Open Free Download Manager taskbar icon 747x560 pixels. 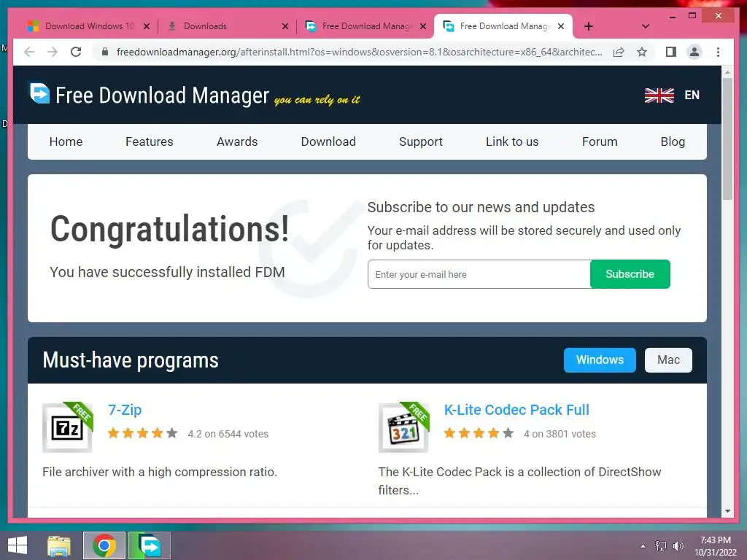point(149,545)
